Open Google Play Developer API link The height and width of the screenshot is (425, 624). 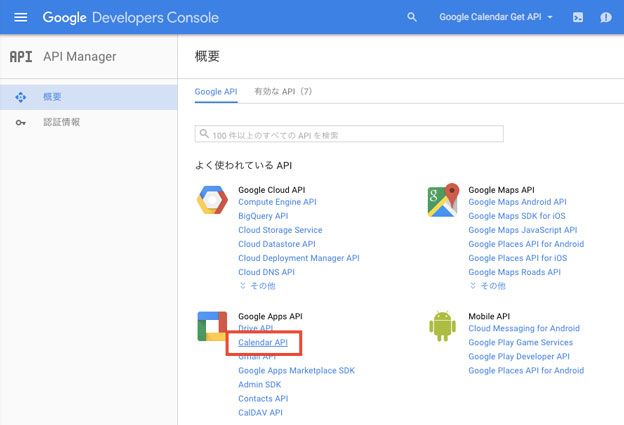tap(519, 357)
